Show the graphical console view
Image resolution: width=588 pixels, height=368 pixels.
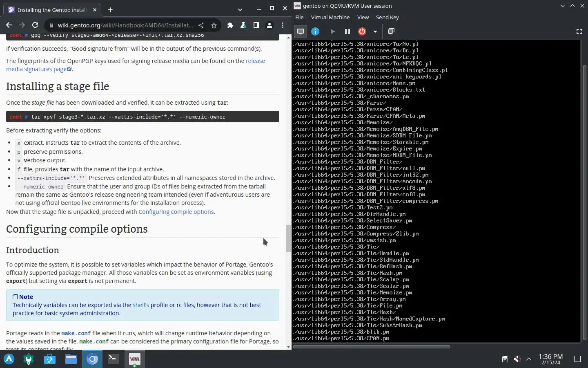[301, 31]
